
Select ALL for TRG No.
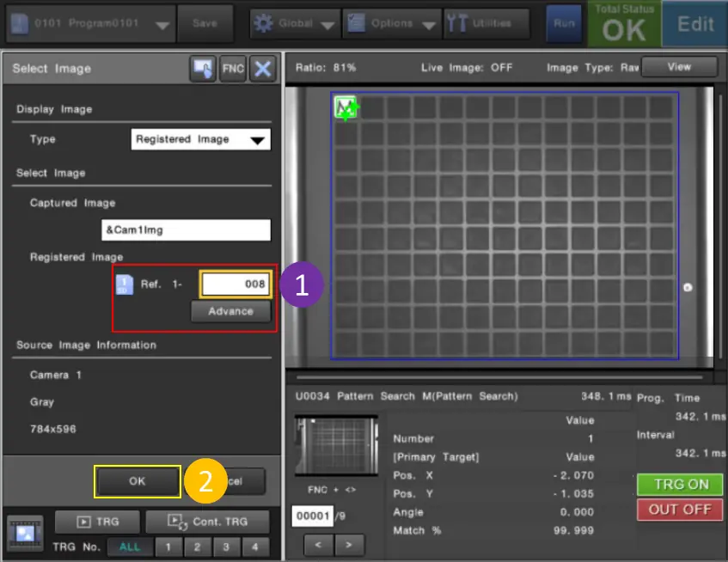click(x=130, y=547)
